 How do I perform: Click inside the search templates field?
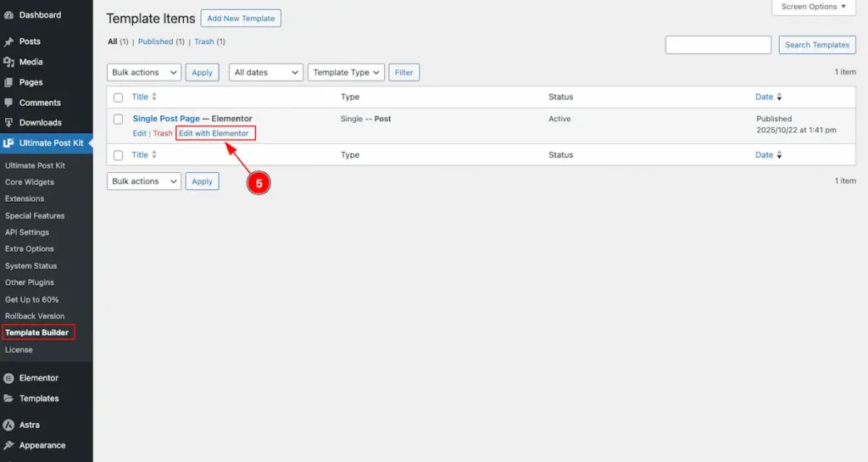click(x=718, y=45)
